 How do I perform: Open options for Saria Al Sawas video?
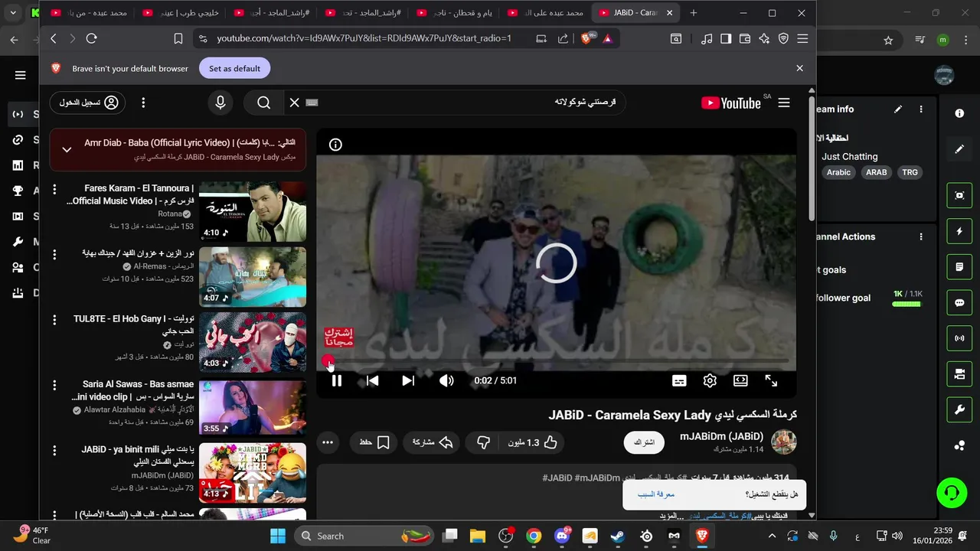coord(54,385)
